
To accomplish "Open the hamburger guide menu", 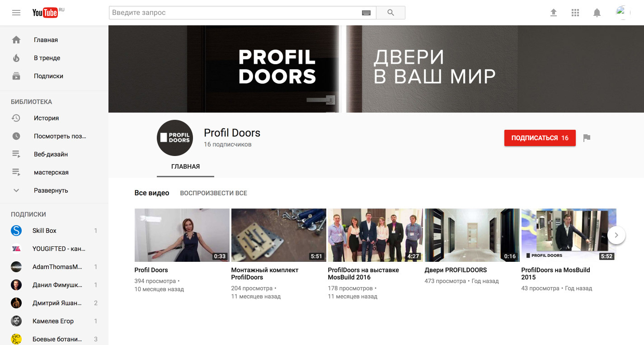I will (16, 13).
